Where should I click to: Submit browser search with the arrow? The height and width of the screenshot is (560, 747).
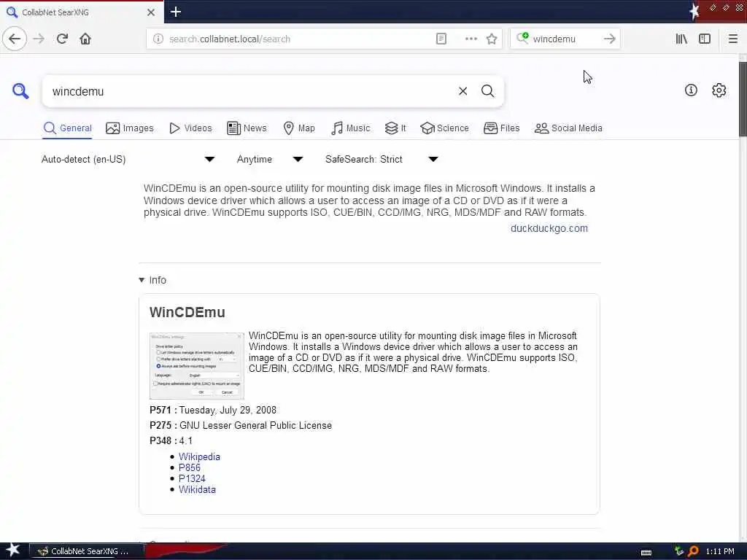(x=609, y=39)
